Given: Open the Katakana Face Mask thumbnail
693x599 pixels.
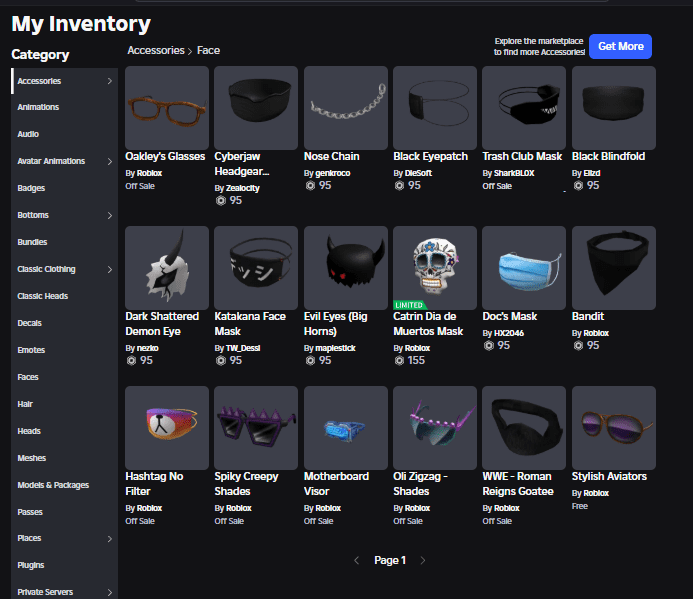Looking at the screenshot, I should [x=256, y=268].
